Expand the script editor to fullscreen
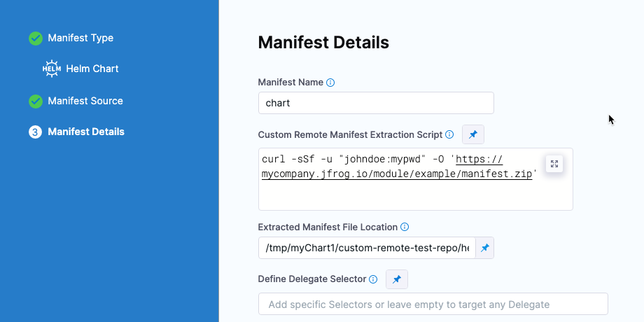 click(554, 164)
